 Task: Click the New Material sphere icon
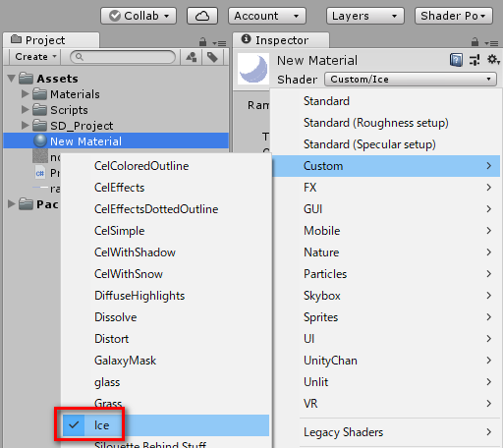(x=40, y=140)
